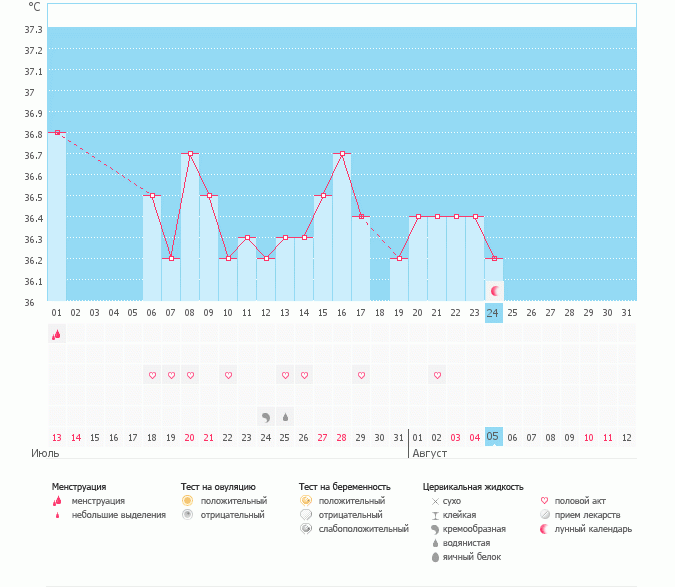
Task: Click the 'половой акт' legend label
Action: pyautogui.click(x=581, y=501)
